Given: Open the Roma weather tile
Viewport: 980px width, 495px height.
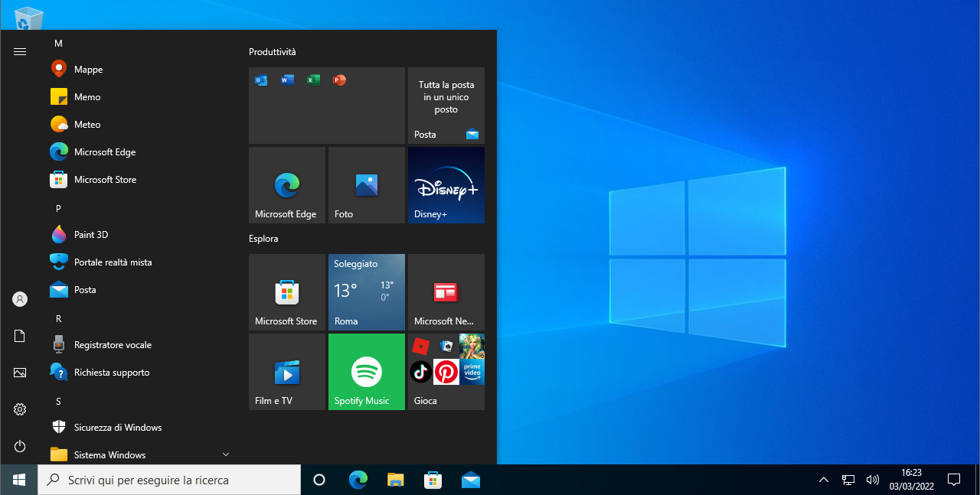Looking at the screenshot, I should (x=367, y=292).
